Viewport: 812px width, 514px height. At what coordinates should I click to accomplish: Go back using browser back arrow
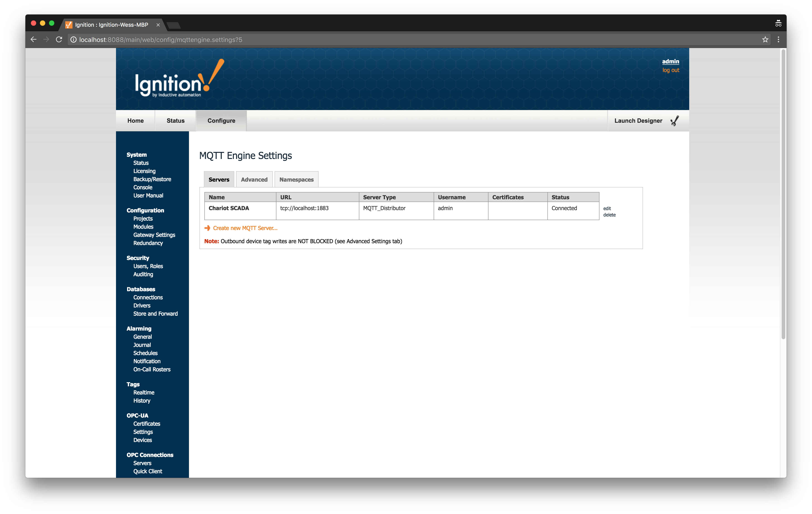click(33, 39)
